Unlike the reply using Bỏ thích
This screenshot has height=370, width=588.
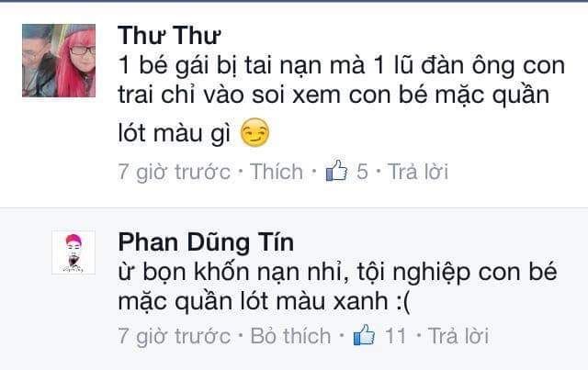click(290, 336)
